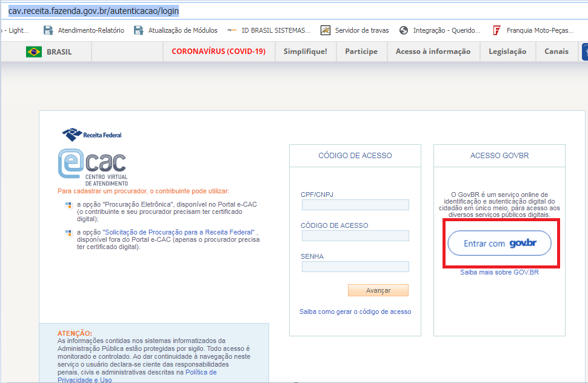Click the Solicitação de Procuração bullet icon

tap(68, 233)
